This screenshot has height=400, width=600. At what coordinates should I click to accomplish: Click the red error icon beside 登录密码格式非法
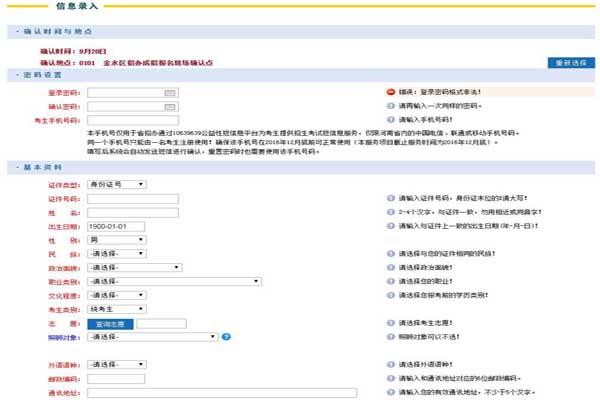(391, 92)
